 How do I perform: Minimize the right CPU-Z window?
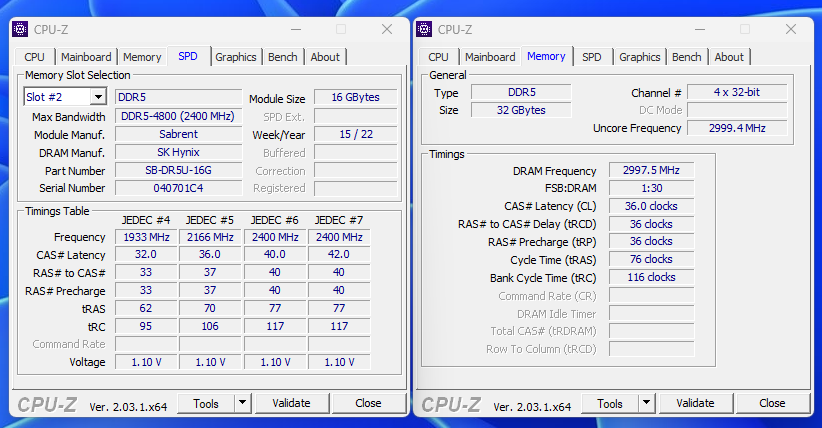point(700,29)
